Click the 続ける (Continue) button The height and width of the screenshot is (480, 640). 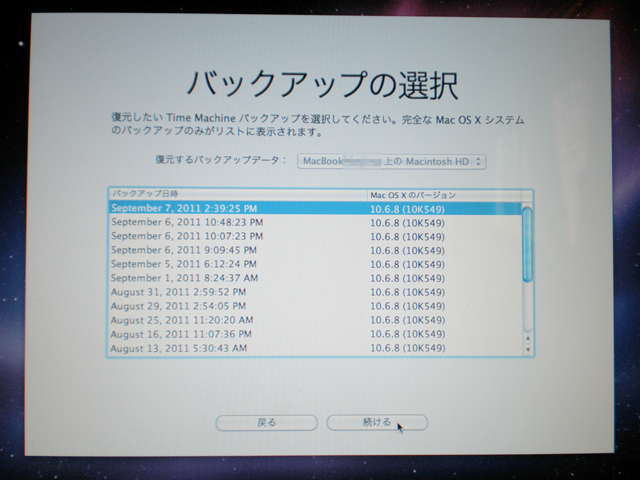[377, 422]
